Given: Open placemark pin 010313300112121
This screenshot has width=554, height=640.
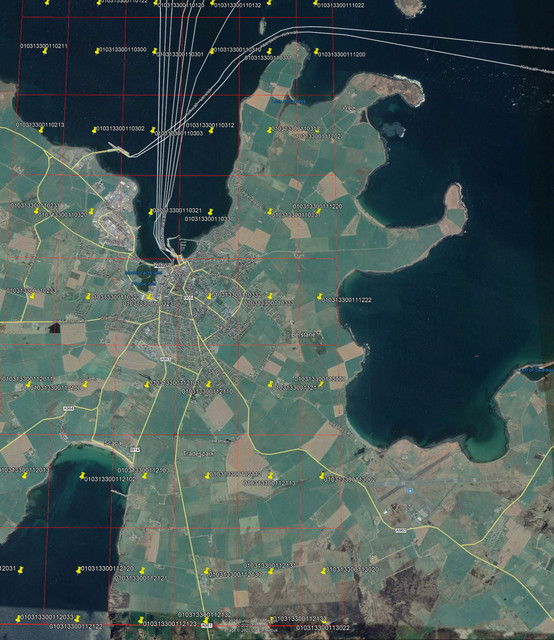Looking at the screenshot, I should [142, 570].
